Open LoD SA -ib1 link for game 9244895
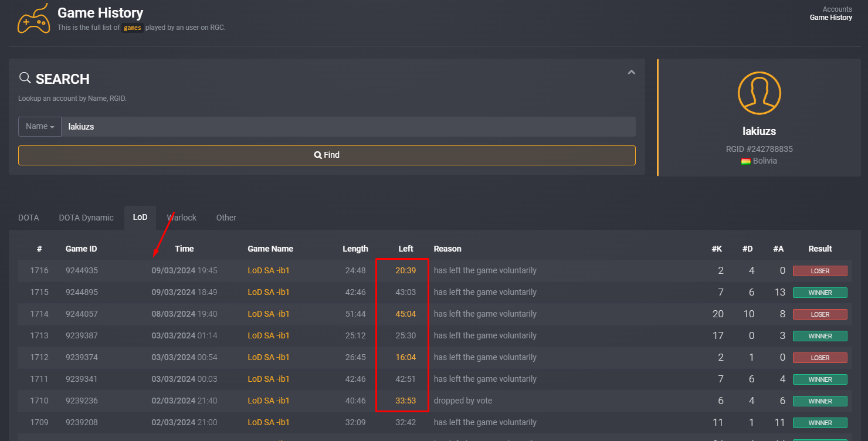The width and height of the screenshot is (868, 441). point(269,292)
